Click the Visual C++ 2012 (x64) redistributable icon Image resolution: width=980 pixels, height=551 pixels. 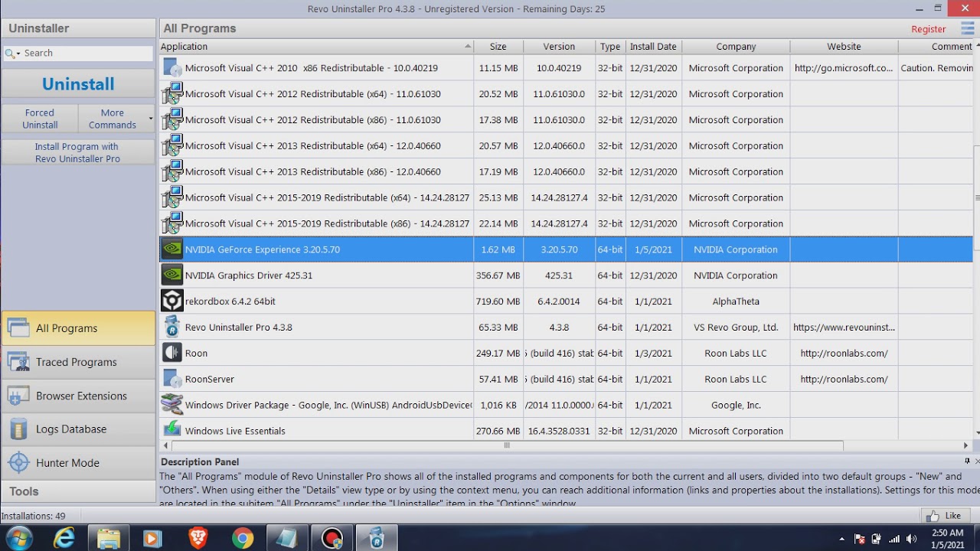(x=172, y=94)
